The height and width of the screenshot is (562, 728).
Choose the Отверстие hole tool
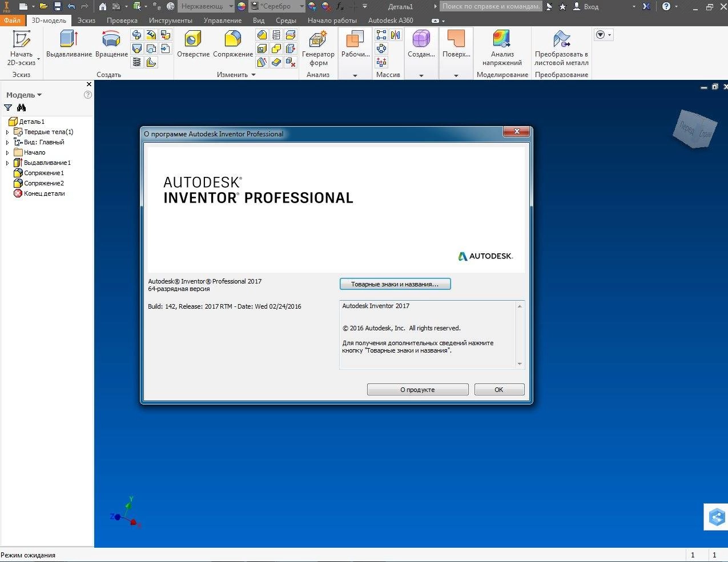193,45
